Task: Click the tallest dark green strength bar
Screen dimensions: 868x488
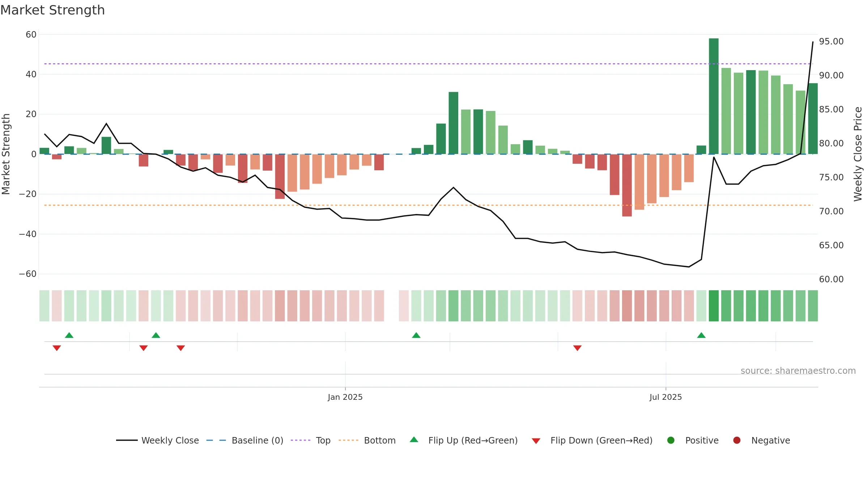Action: [714, 96]
